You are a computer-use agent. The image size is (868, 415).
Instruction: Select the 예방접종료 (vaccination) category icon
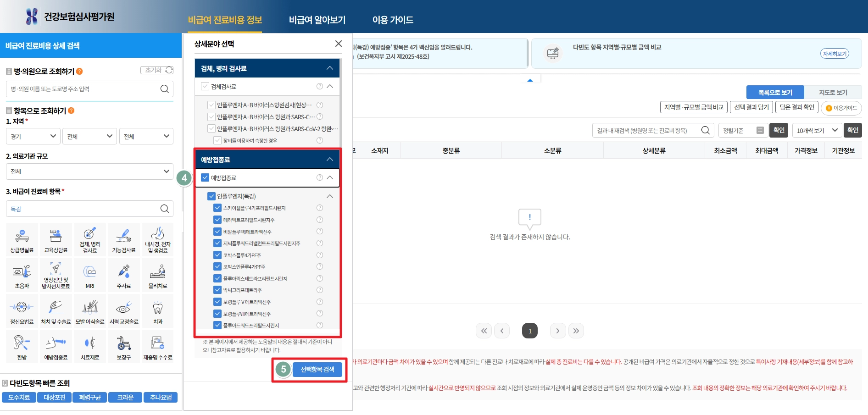56,346
